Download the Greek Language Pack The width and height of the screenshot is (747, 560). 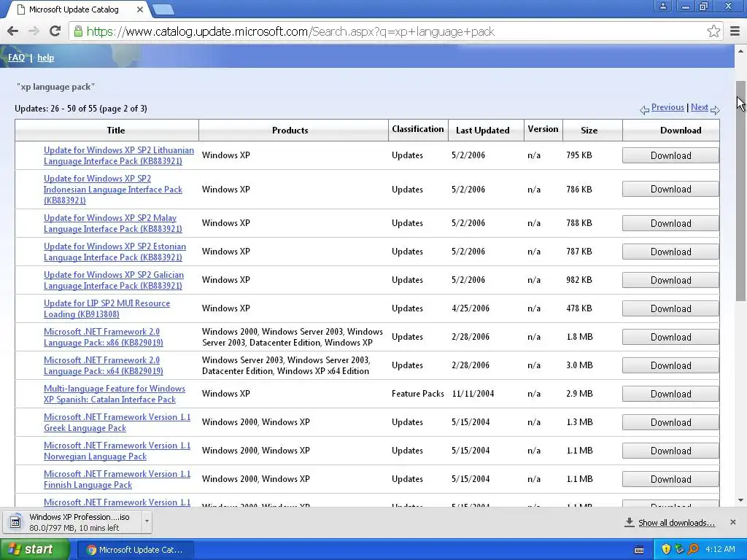(670, 422)
